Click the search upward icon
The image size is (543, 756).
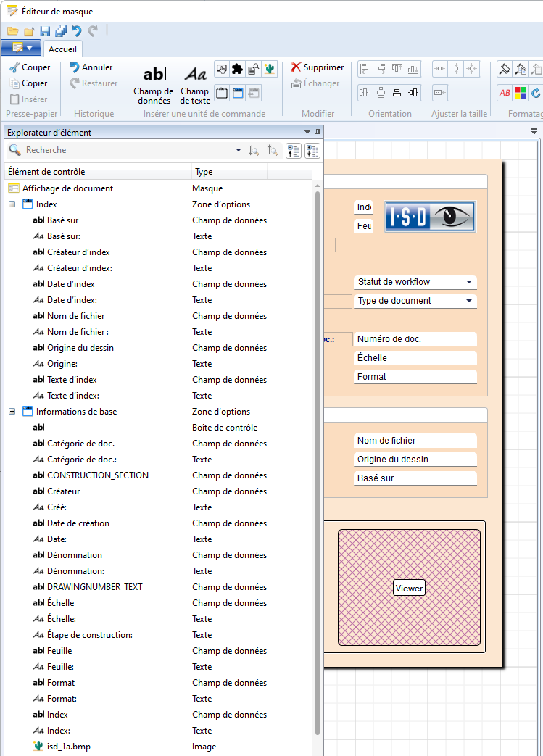click(272, 151)
